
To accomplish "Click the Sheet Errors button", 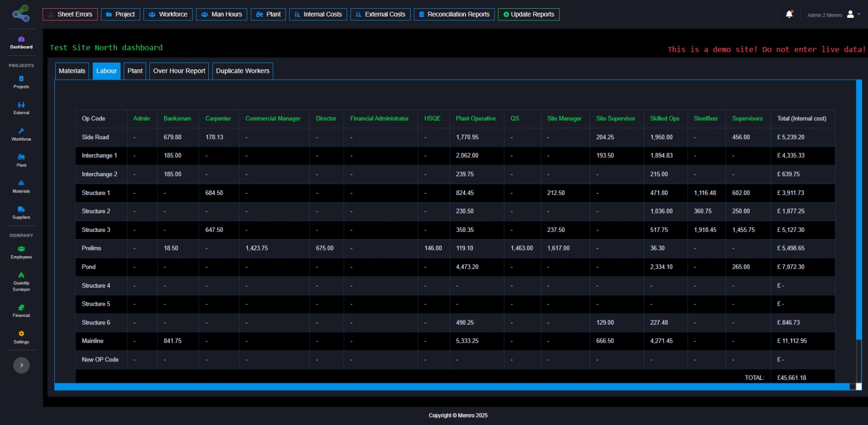I will point(70,15).
